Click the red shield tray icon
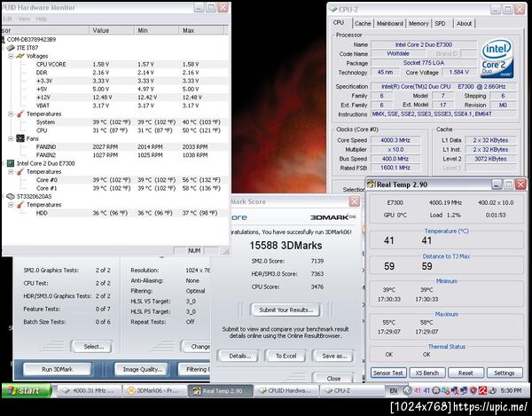This screenshot has height=416, width=532. click(473, 391)
